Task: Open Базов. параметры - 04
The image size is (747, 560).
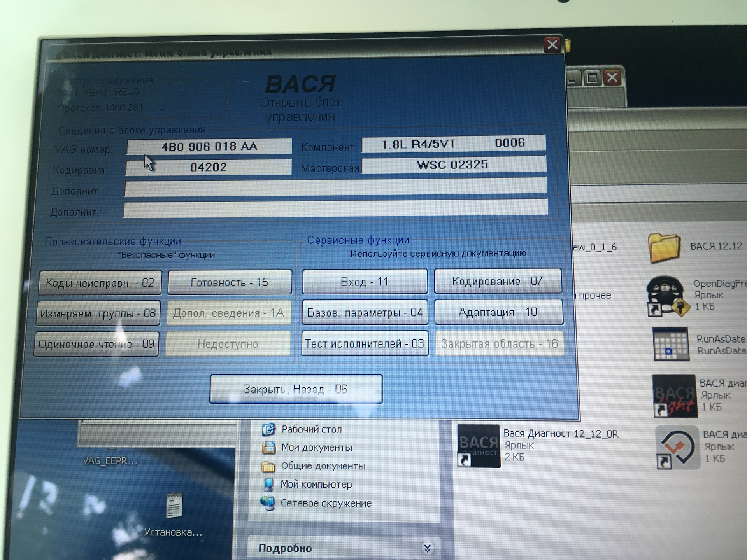Action: click(x=365, y=312)
